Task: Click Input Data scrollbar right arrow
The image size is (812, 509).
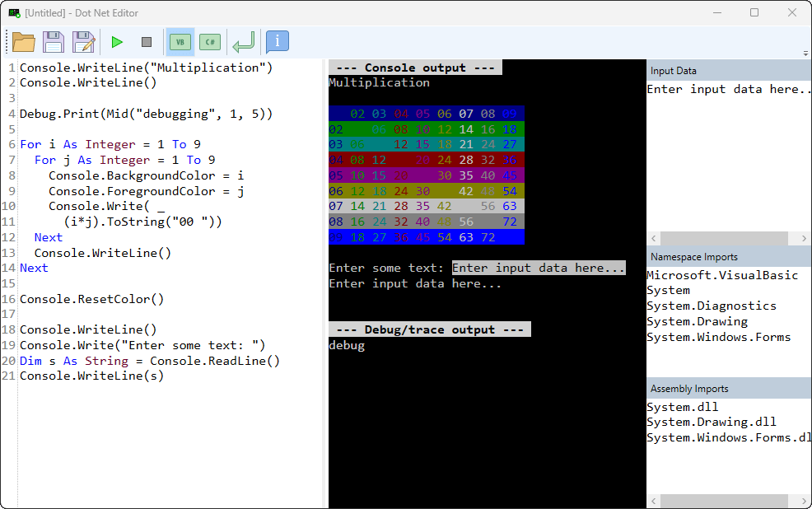Action: [804, 238]
